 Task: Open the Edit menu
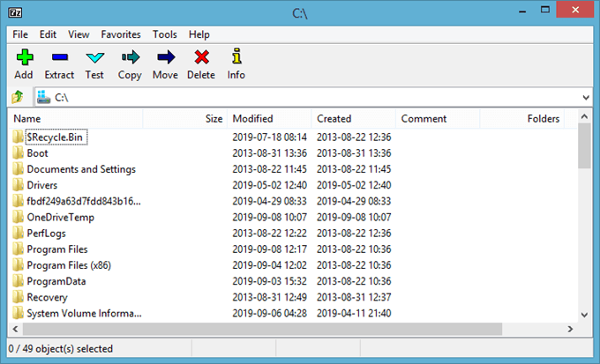click(48, 34)
